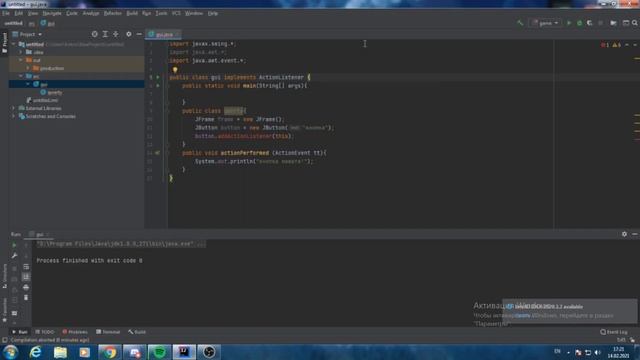Select opened file target icon in Project panel
The height and width of the screenshot is (360, 640).
[94, 34]
